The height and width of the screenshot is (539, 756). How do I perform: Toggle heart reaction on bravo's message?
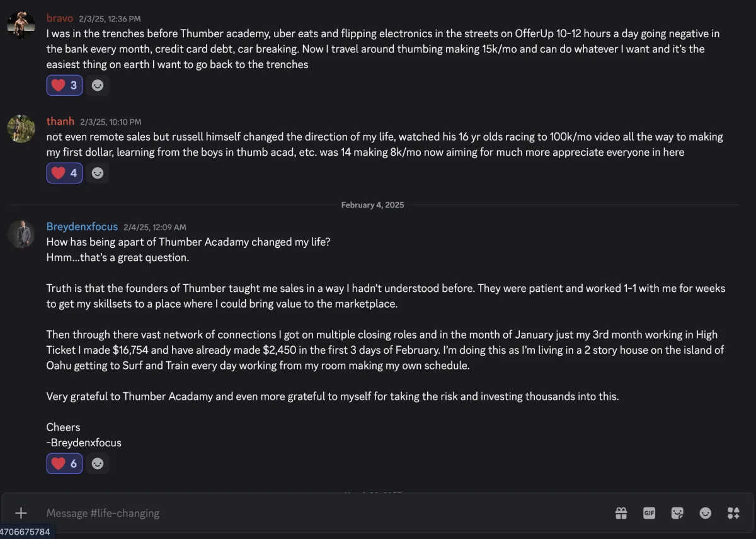pos(64,85)
